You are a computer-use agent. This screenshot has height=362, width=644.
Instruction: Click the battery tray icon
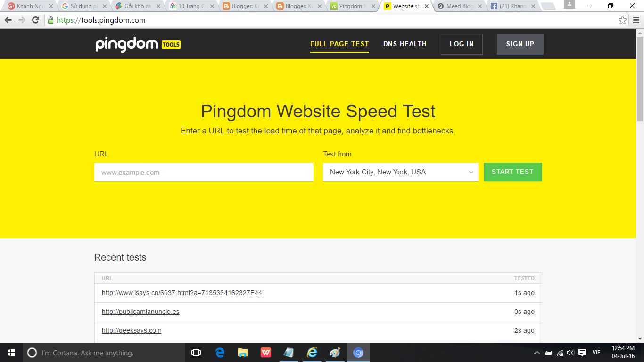[548, 353]
